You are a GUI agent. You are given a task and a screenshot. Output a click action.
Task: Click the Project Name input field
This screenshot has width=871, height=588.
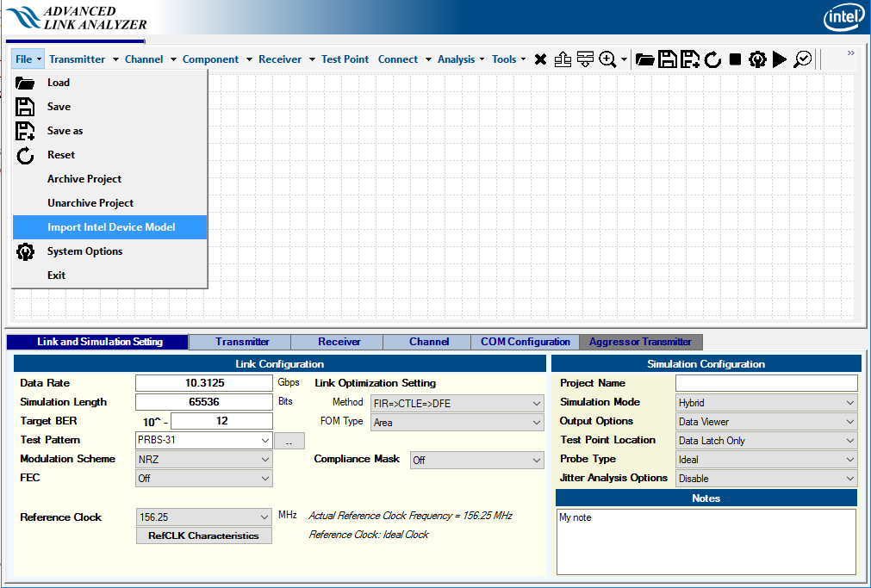click(x=766, y=383)
